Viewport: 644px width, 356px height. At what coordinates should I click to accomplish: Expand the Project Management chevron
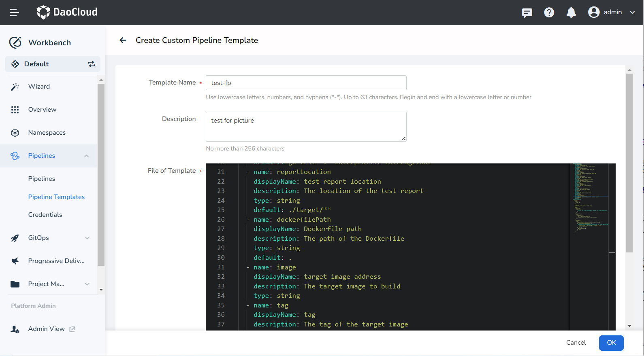(87, 284)
